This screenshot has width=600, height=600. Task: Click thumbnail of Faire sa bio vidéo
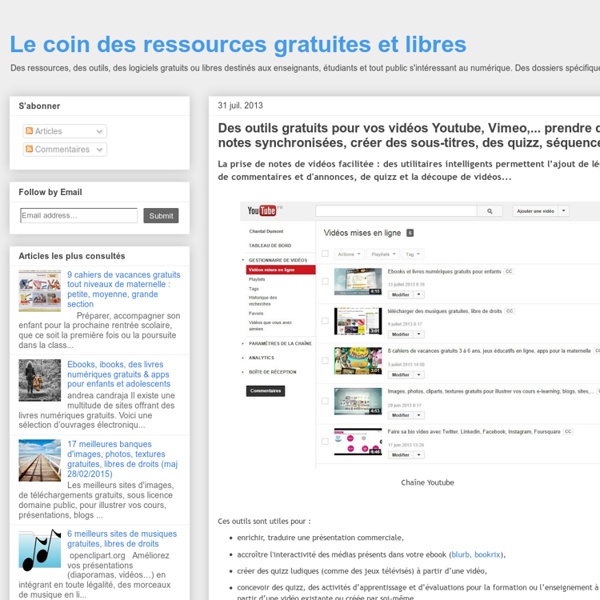pos(358,441)
